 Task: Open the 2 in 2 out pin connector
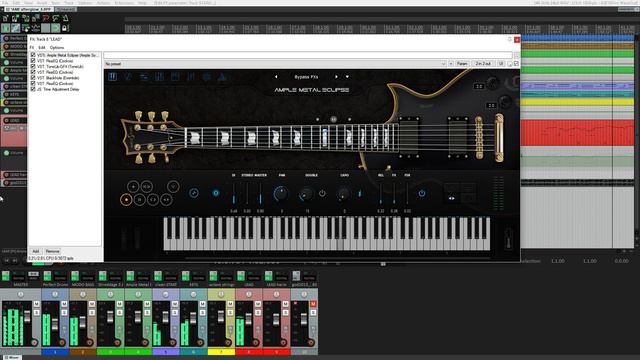click(x=483, y=64)
